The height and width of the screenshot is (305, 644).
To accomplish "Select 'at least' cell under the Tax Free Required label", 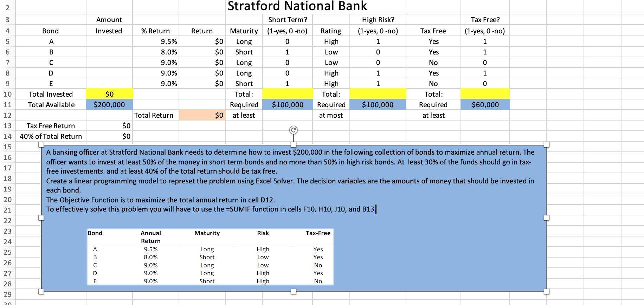I will (433, 115).
